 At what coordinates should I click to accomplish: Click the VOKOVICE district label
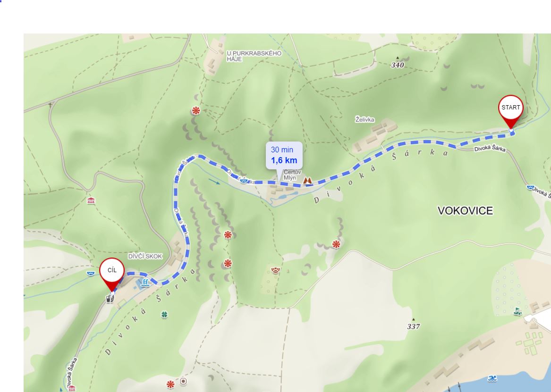tap(465, 210)
